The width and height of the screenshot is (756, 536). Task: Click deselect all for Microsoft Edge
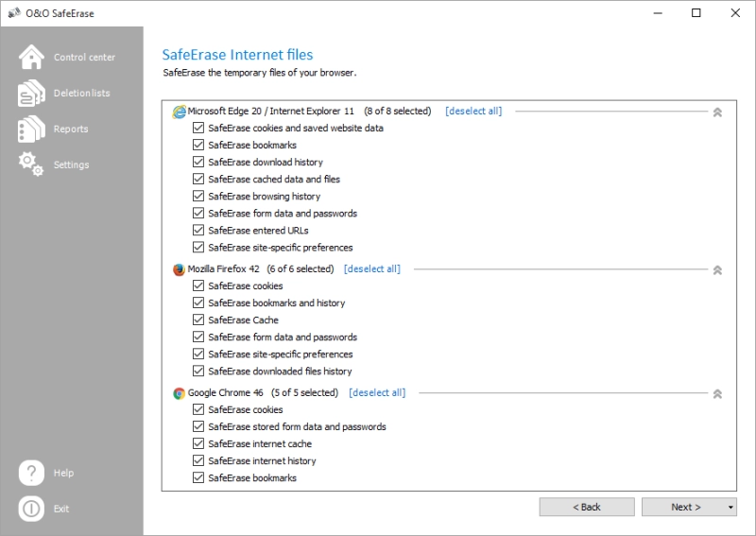pyautogui.click(x=473, y=111)
